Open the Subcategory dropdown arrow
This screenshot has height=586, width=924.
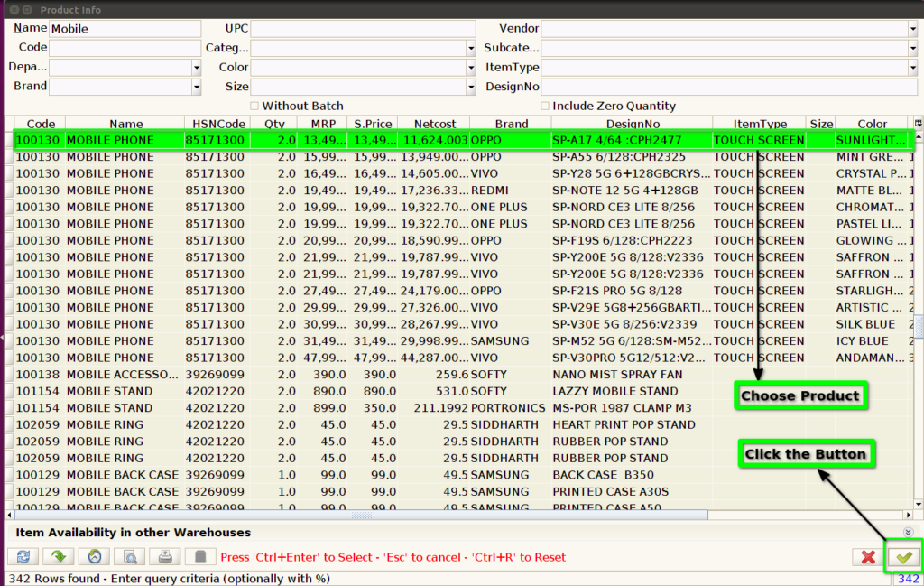click(x=913, y=48)
